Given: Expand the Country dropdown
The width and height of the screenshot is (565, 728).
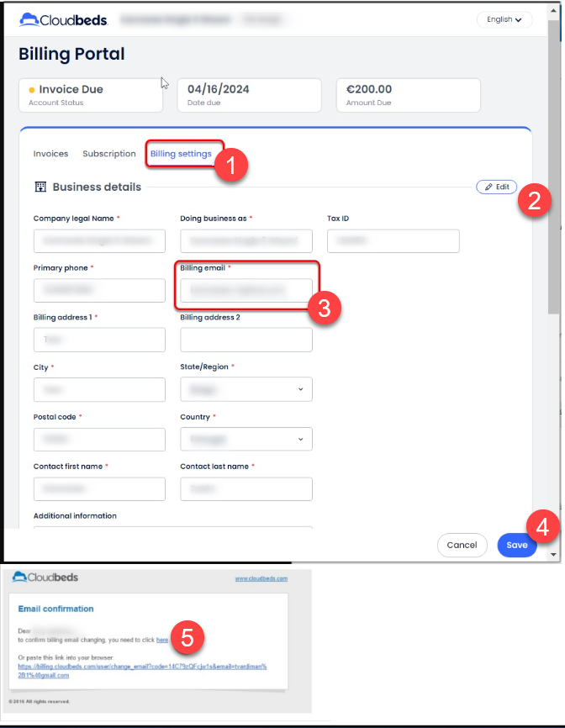Looking at the screenshot, I should (246, 439).
